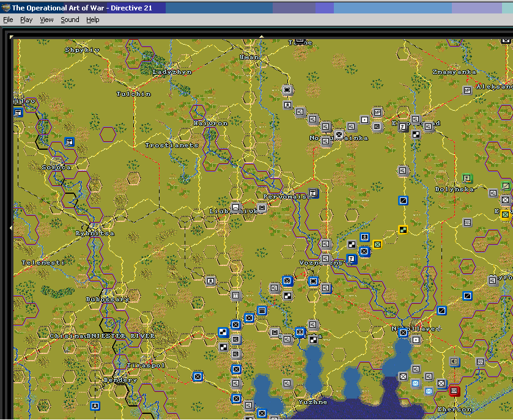This screenshot has height=420, width=513.
Task: Click the Yuzhne city label
Action: click(313, 402)
